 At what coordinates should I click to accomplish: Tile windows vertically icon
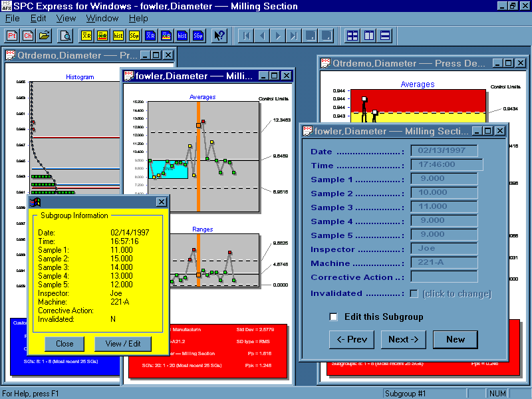point(369,36)
